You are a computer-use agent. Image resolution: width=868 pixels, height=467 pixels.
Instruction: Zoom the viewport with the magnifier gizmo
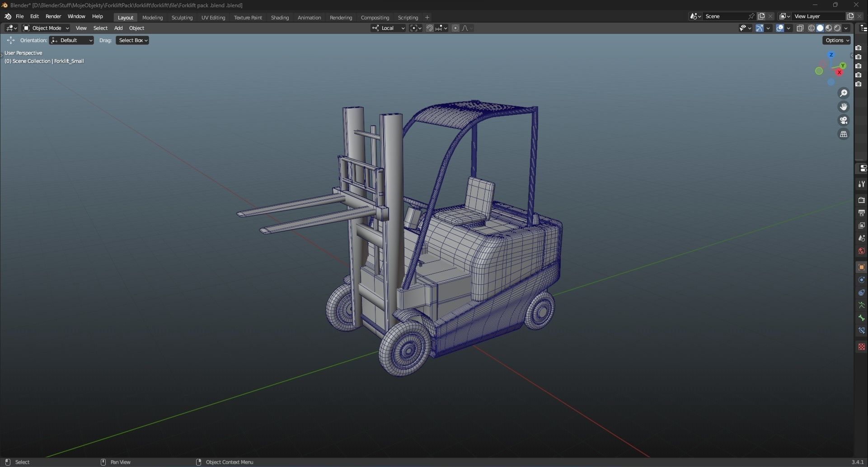click(x=844, y=93)
